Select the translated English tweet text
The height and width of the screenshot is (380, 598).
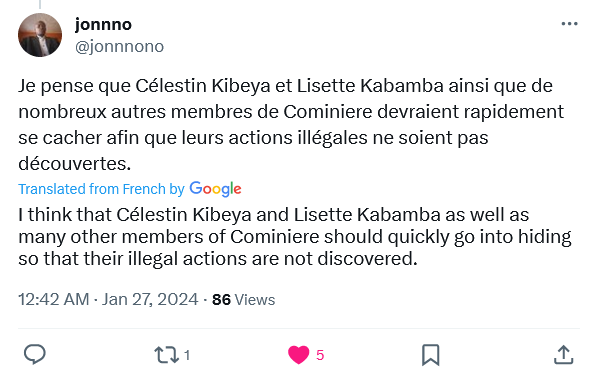click(x=295, y=237)
